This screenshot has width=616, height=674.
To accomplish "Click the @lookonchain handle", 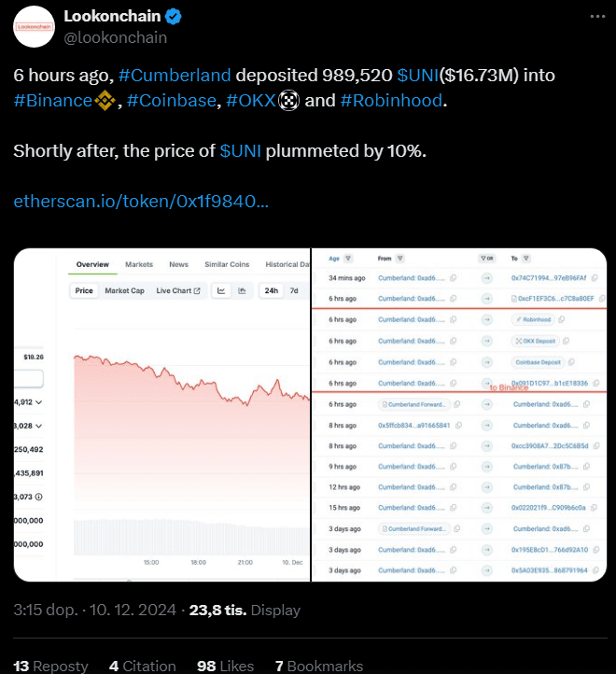I will [x=115, y=37].
